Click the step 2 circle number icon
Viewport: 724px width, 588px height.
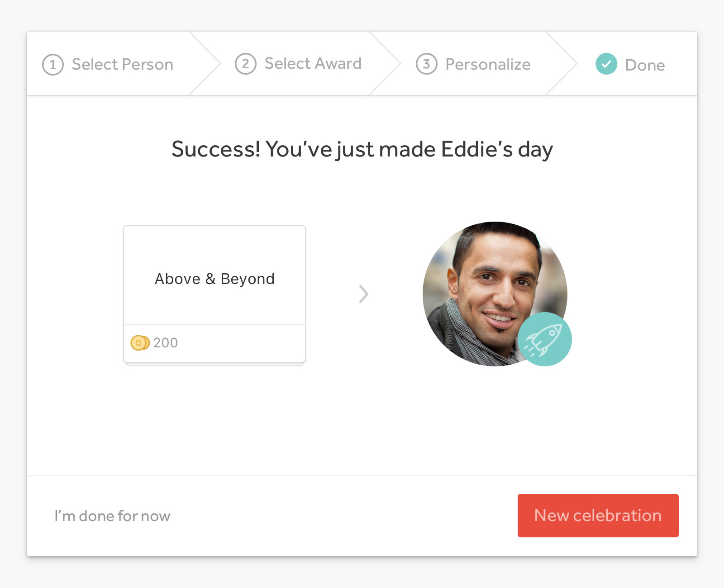tap(246, 64)
